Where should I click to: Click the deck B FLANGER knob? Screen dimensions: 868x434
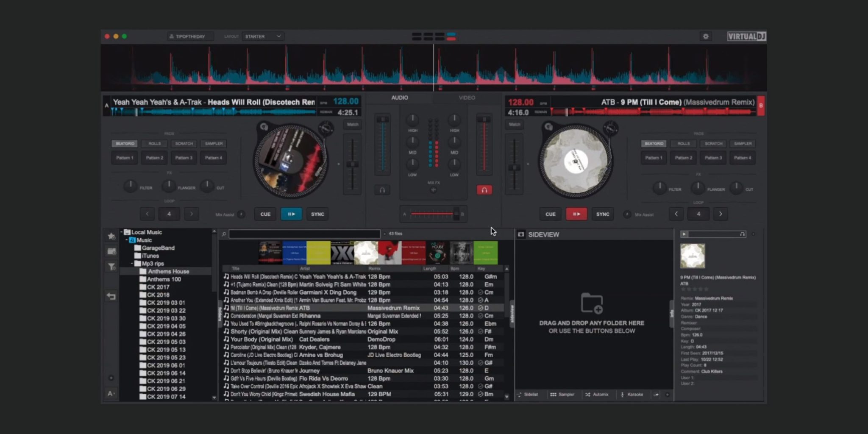[x=698, y=187]
